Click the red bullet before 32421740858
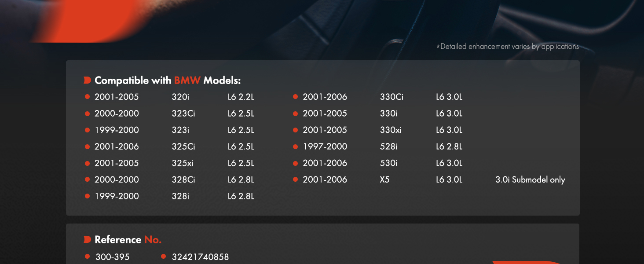The image size is (644, 264). (x=163, y=257)
